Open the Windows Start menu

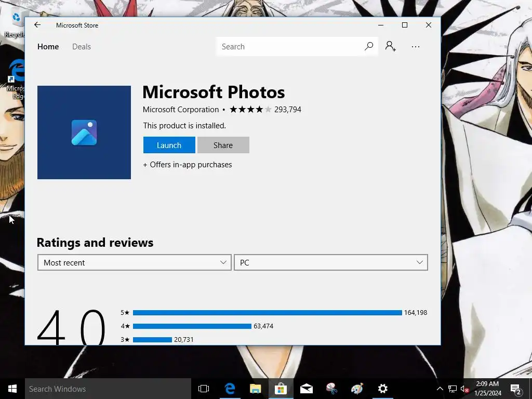12,389
